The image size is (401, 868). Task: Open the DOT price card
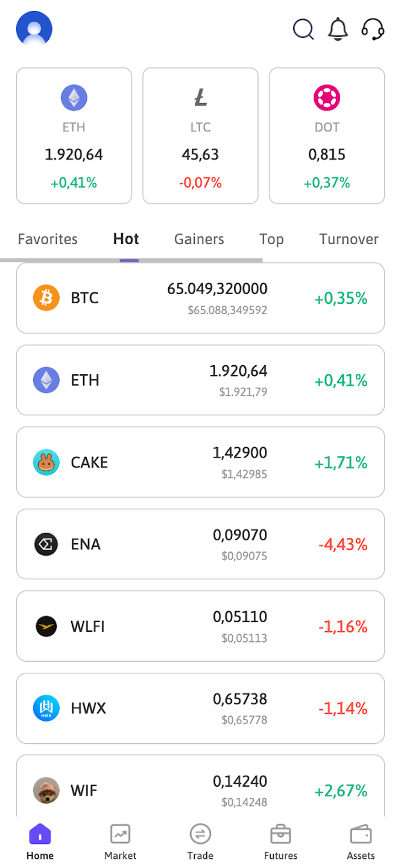point(327,136)
